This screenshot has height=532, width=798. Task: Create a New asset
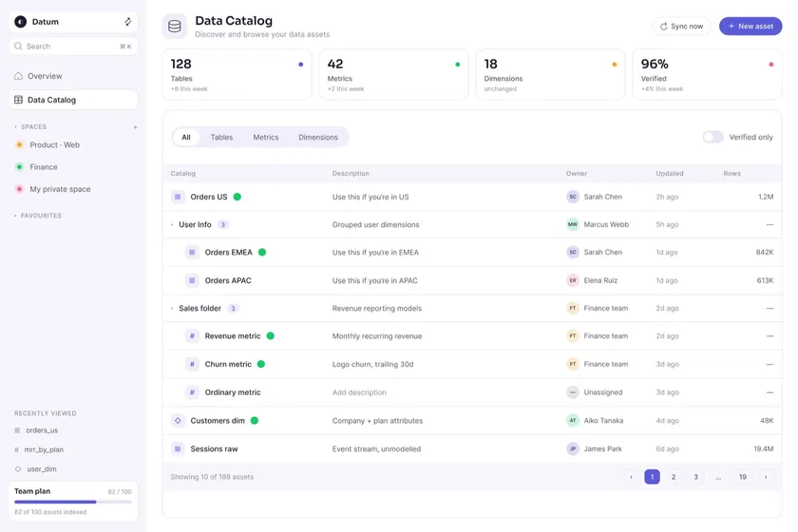pos(750,27)
